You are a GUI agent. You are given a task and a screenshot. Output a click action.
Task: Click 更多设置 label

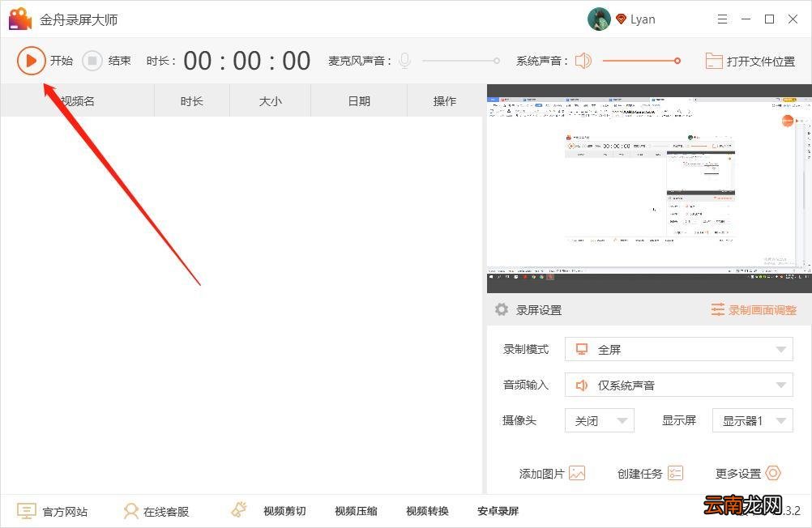(738, 474)
